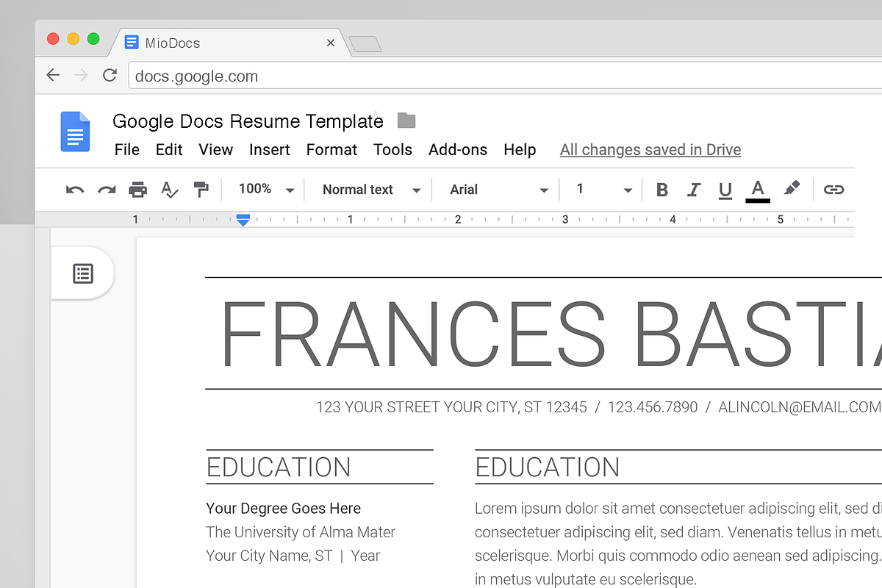Viewport: 882px width, 588px height.
Task: Run spelling and grammar check icon
Action: click(170, 190)
